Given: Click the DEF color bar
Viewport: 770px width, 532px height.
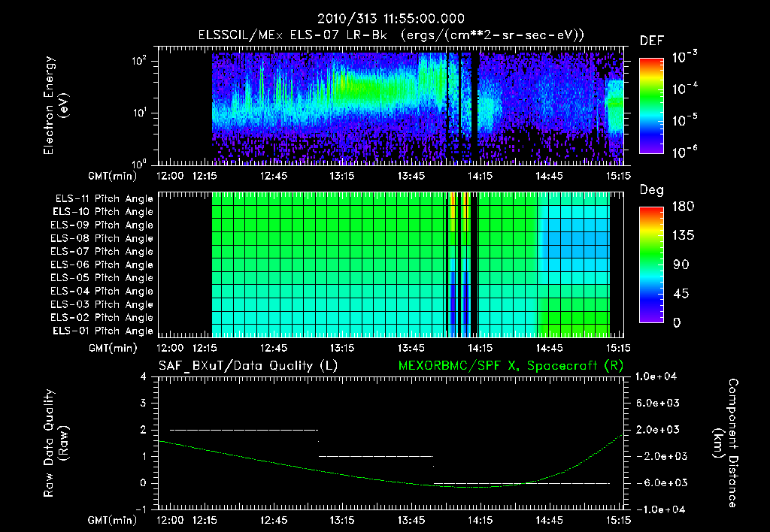Looking at the screenshot, I should [651, 105].
